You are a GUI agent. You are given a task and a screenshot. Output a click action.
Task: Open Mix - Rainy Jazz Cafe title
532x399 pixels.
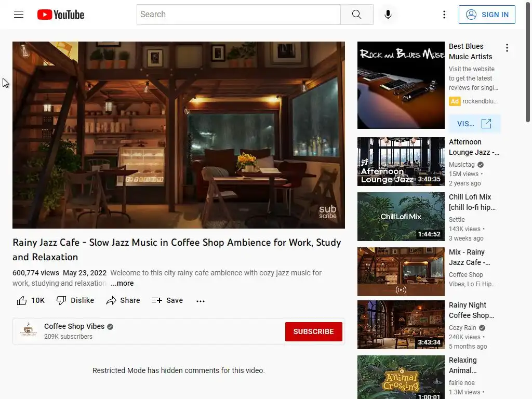point(469,257)
